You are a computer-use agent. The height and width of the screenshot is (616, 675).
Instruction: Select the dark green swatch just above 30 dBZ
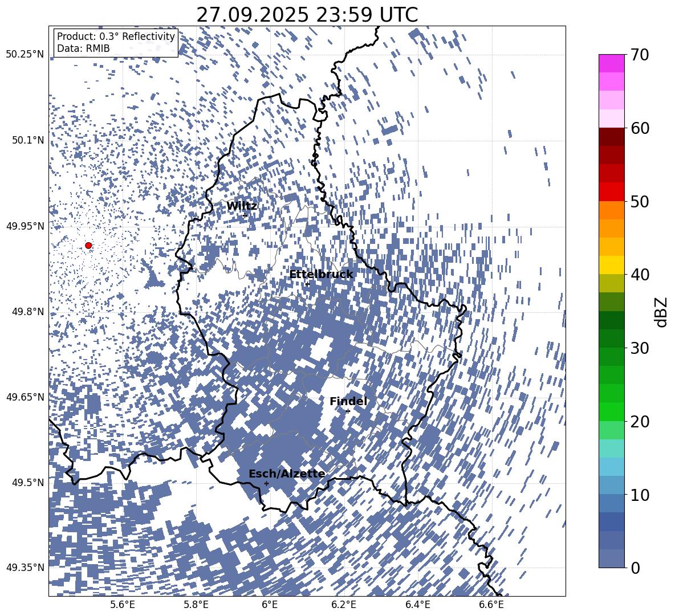pos(611,338)
